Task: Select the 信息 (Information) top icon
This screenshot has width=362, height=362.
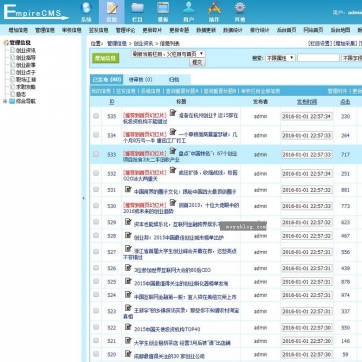Action: [112, 12]
